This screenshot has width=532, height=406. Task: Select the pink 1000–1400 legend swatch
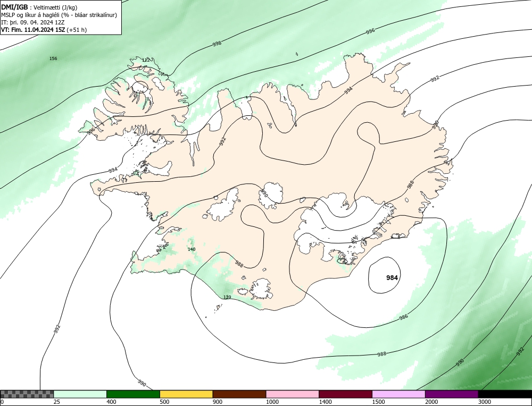(293, 394)
